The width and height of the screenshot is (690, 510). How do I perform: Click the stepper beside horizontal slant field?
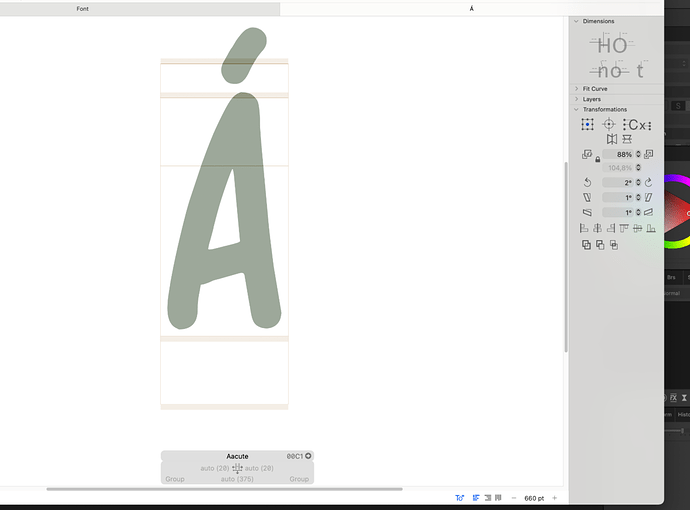[x=638, y=198]
